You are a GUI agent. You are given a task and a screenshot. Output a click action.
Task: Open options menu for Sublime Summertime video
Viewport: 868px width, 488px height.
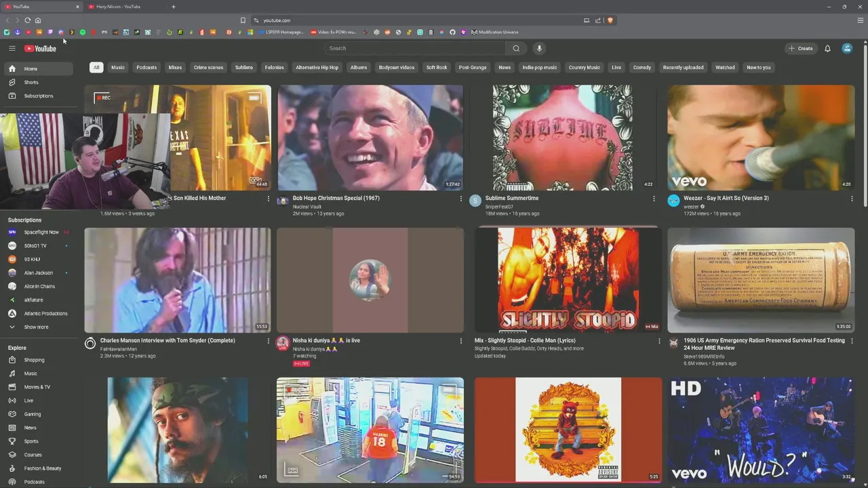click(654, 199)
